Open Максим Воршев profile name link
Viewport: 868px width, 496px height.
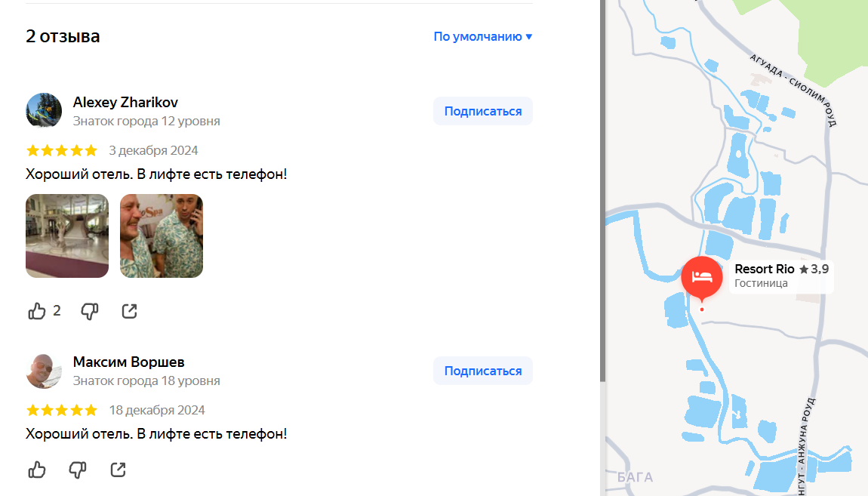tap(129, 362)
